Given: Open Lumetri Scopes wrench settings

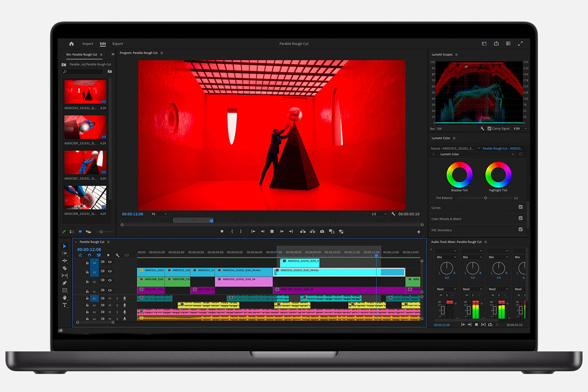Looking at the screenshot, I should [x=482, y=128].
